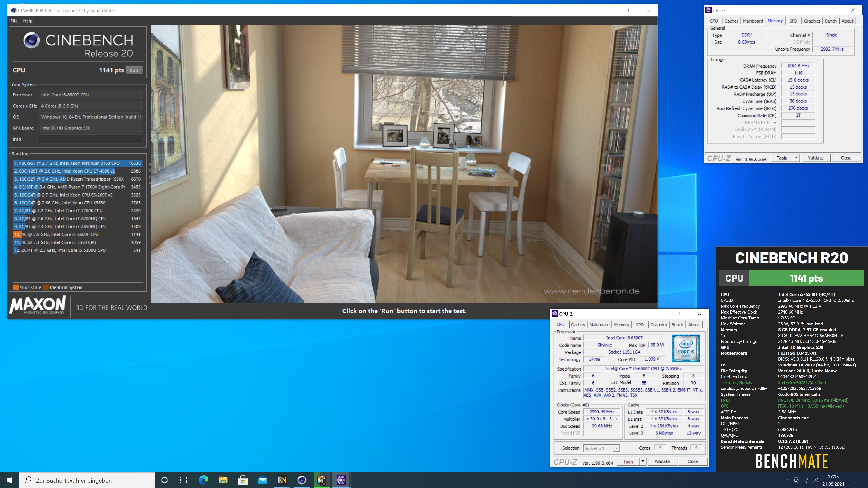Click Tools button in upper CPU-Z window

pos(782,158)
